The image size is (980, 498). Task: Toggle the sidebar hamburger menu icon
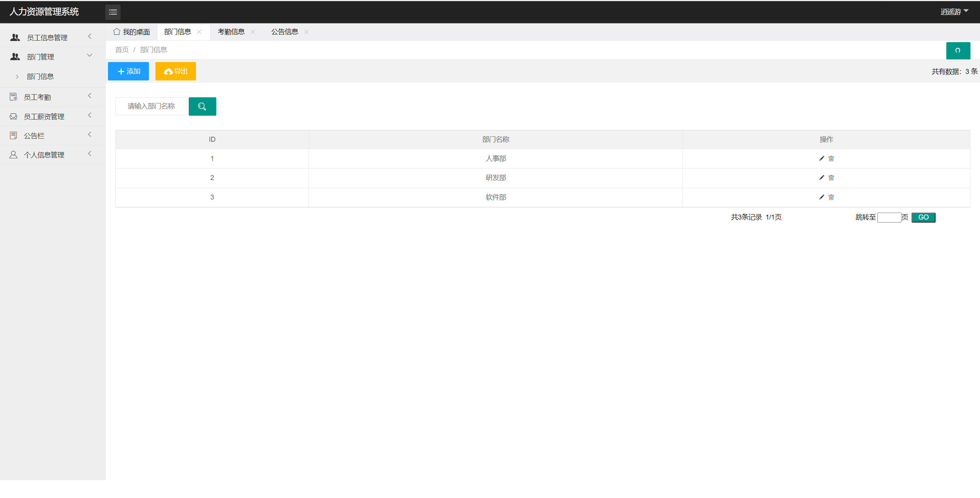[113, 12]
